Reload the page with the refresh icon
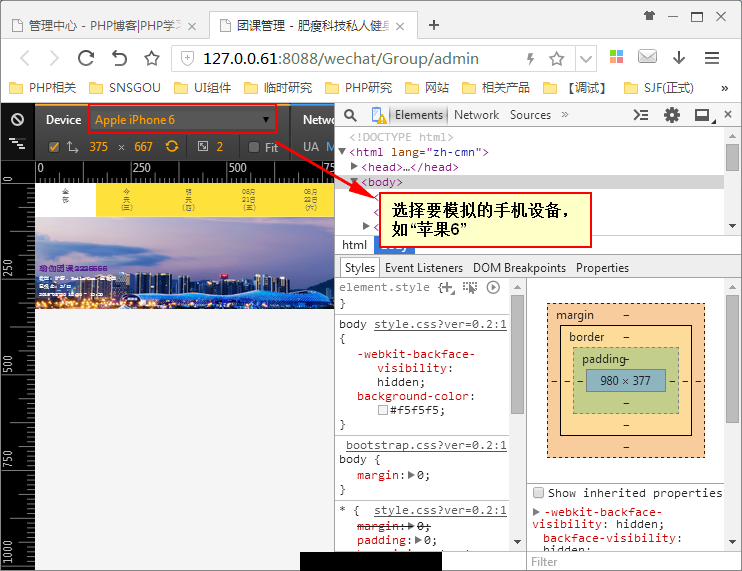This screenshot has height=571, width=742. pos(86,58)
